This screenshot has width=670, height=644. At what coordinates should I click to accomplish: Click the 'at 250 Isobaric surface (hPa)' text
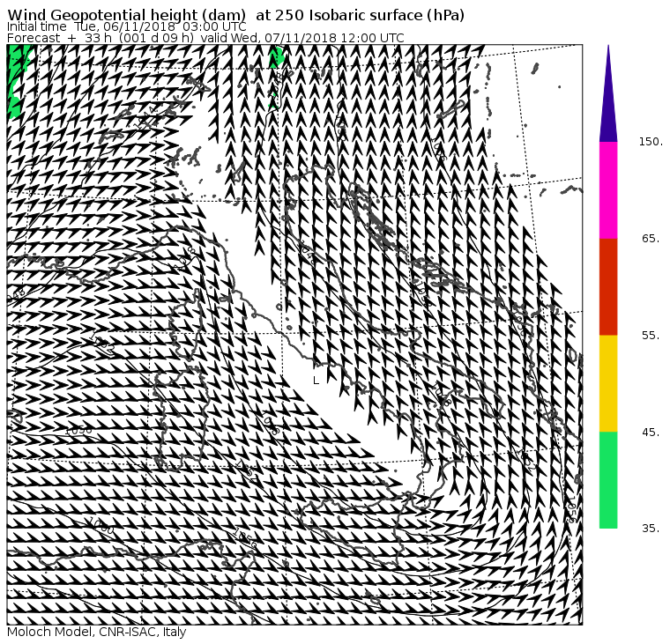point(360,15)
